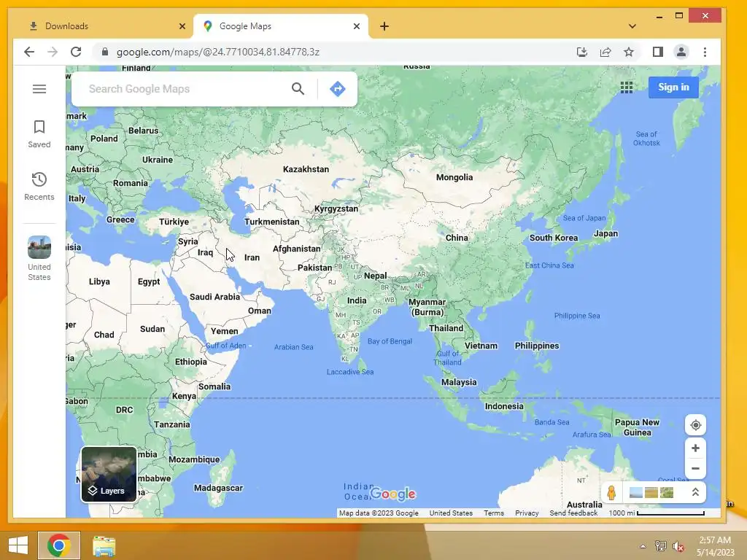Expand the tab search chevron
The width and height of the screenshot is (747, 560).
[x=632, y=27]
